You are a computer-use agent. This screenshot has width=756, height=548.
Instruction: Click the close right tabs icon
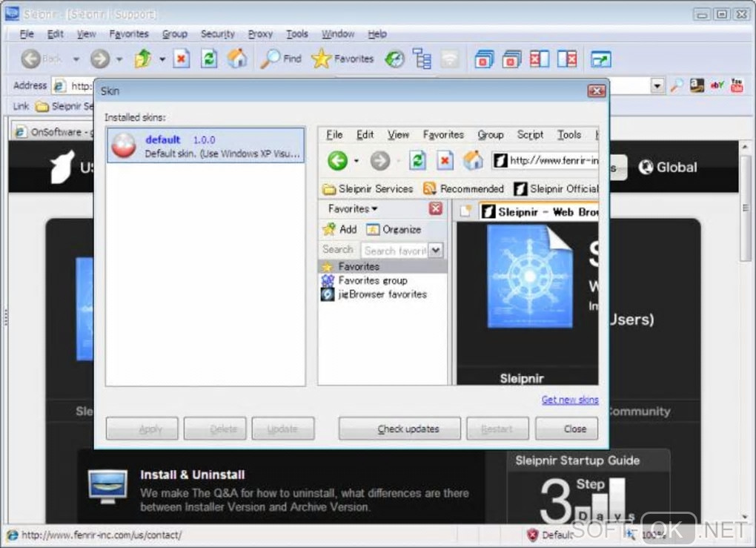pyautogui.click(x=568, y=59)
